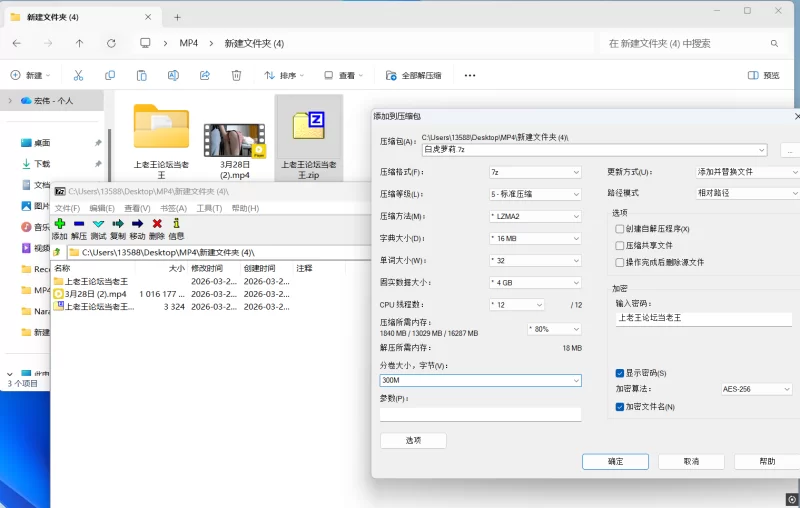Click the password input field
The image size is (800, 508).
coord(703,318)
